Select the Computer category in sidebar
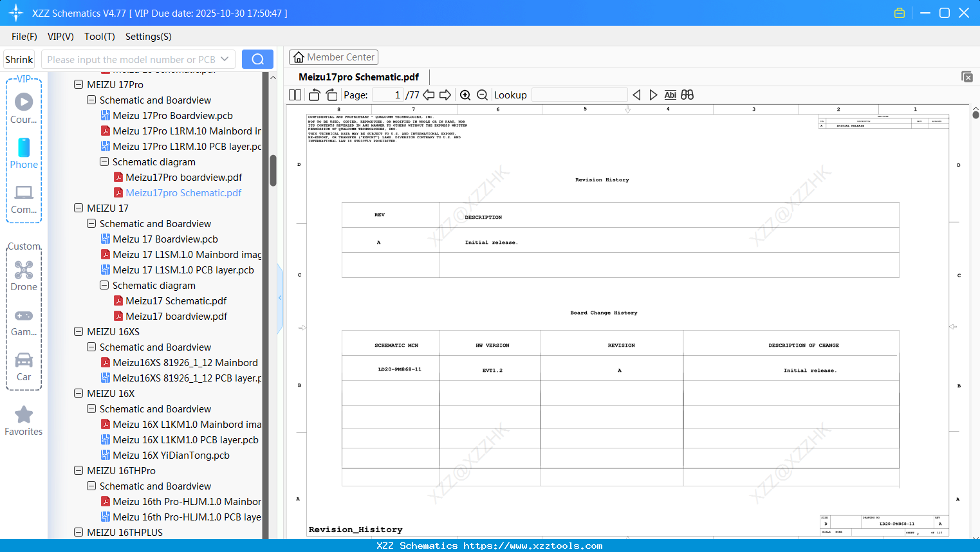 point(24,199)
